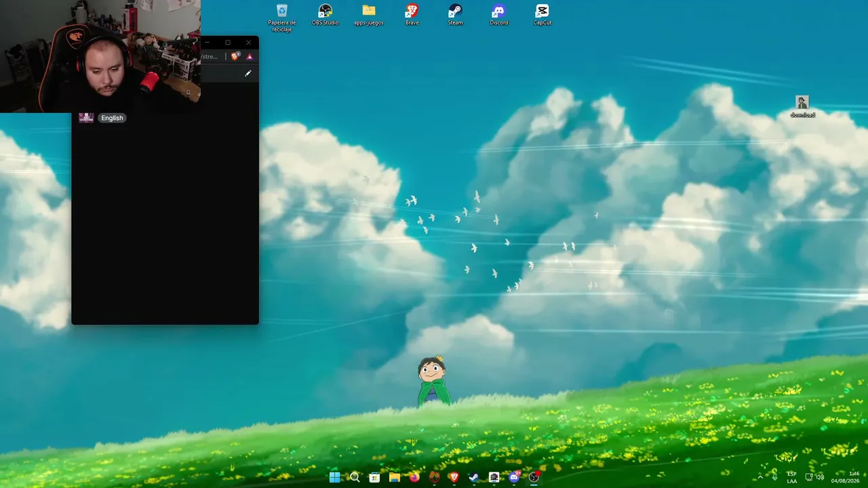Image resolution: width=868 pixels, height=488 pixels.
Task: Open Firefox from the taskbar
Action: (414, 477)
